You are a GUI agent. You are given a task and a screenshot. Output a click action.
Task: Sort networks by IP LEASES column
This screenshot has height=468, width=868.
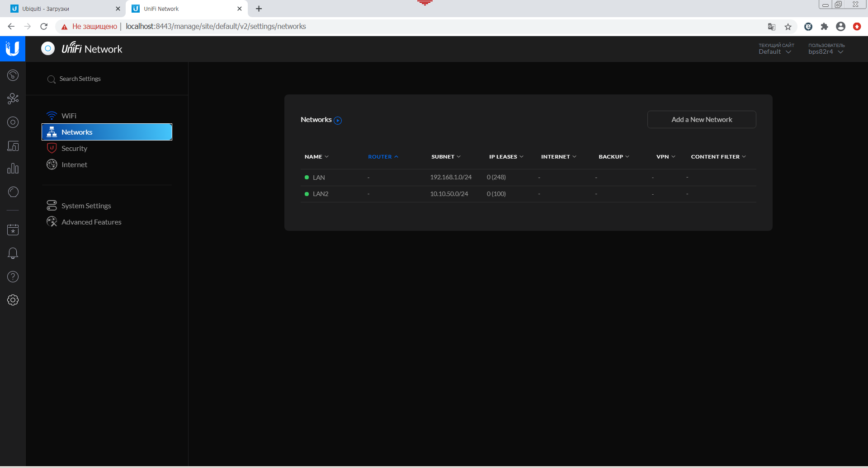(x=506, y=157)
